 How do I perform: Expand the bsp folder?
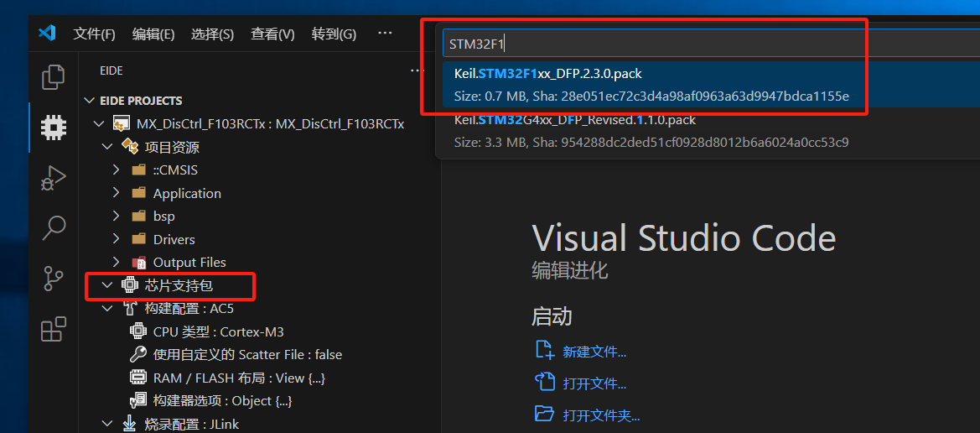[x=116, y=216]
